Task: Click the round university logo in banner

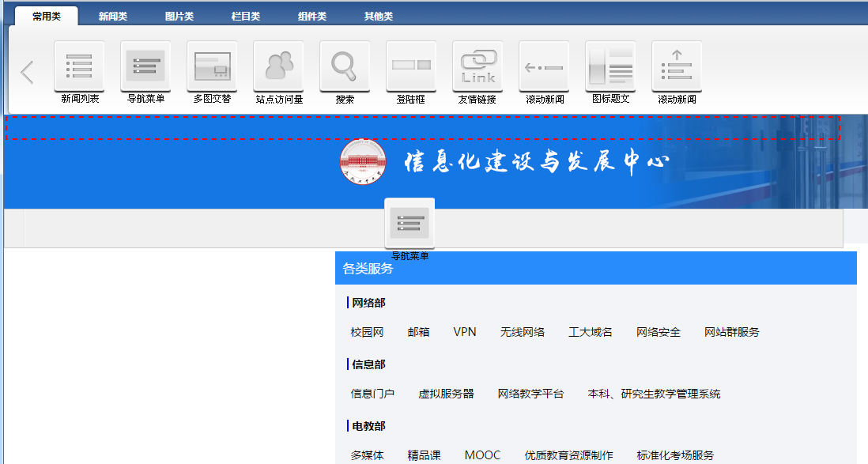Action: (x=363, y=161)
